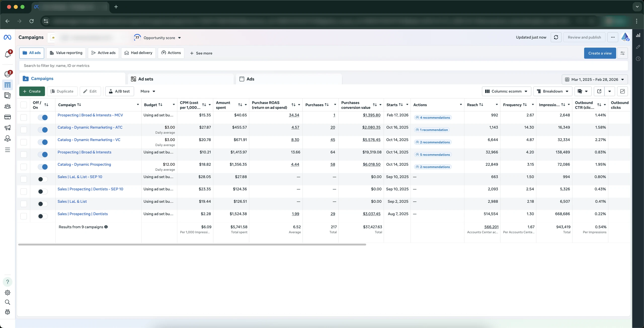
Task: Open the Meta logo home icon
Action: point(8,37)
